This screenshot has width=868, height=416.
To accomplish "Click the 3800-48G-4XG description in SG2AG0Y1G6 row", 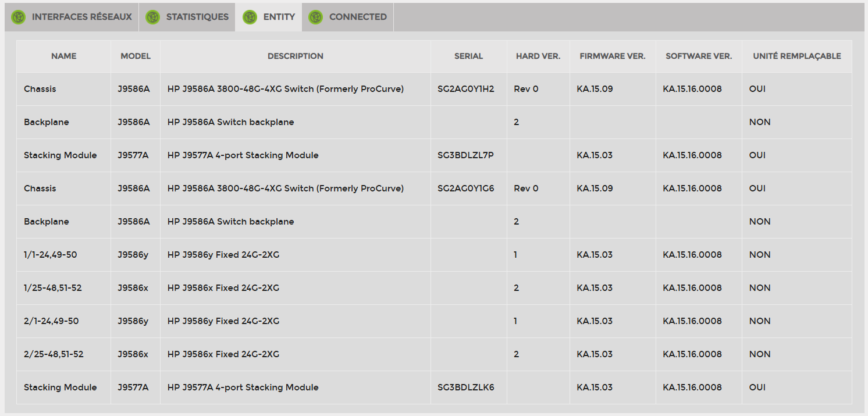I will [x=286, y=189].
